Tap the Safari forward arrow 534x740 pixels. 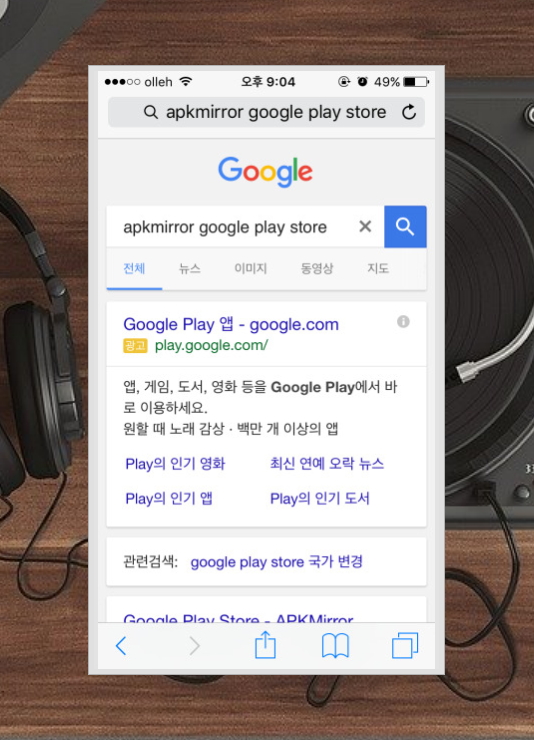pos(194,646)
